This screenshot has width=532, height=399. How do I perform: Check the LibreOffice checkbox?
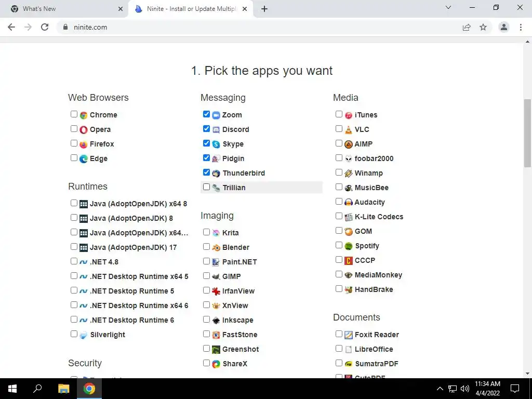tap(339, 348)
